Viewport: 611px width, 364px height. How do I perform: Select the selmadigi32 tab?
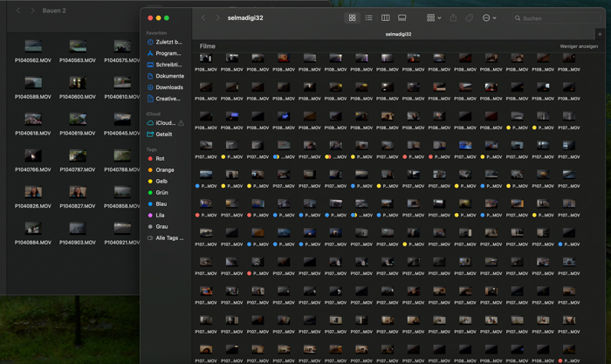[x=398, y=34]
